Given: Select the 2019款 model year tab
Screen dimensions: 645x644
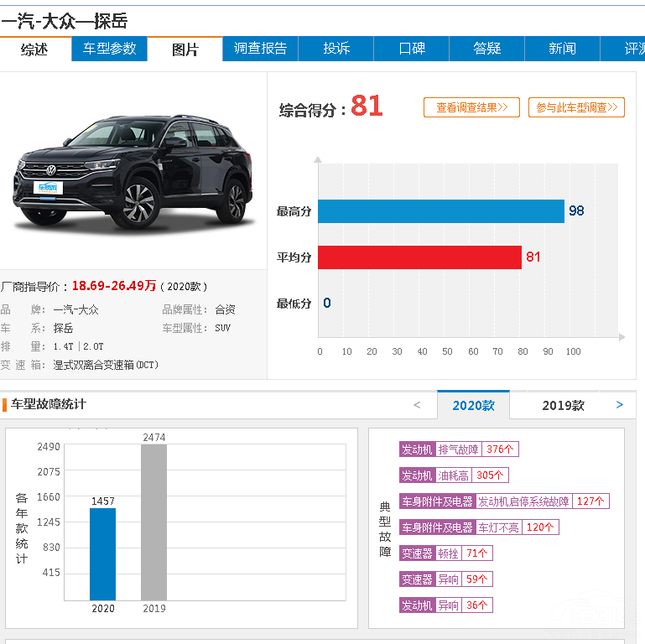Looking at the screenshot, I should coord(563,405).
